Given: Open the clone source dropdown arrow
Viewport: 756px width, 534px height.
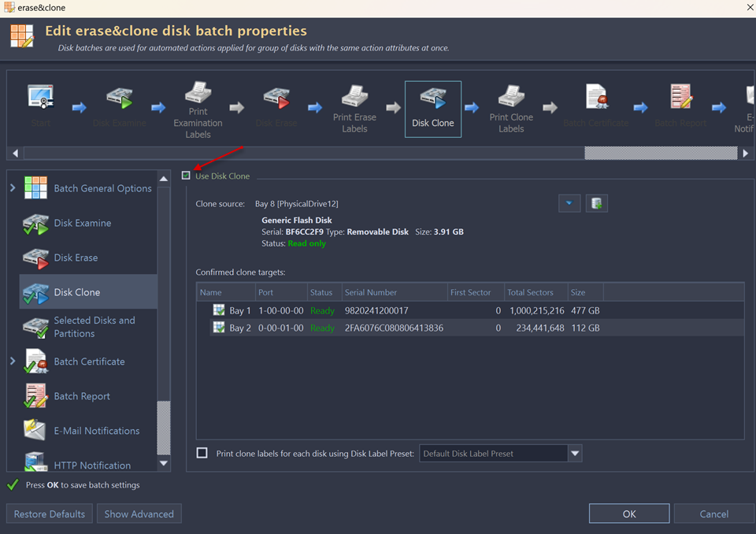Looking at the screenshot, I should point(569,204).
